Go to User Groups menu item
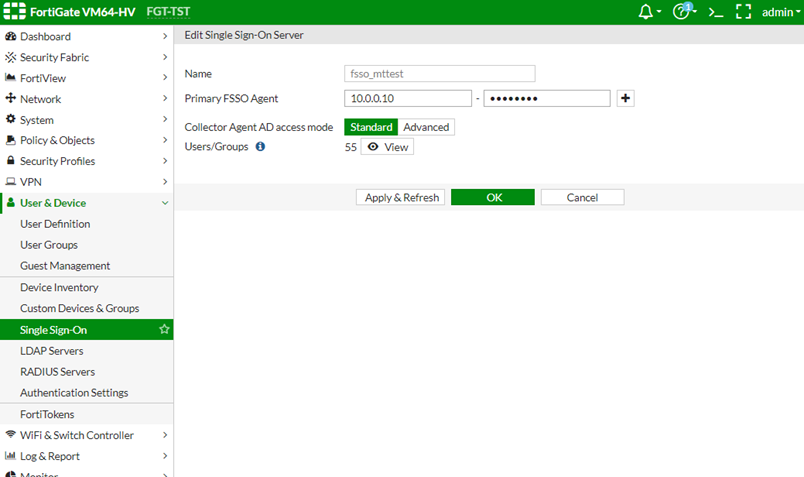804x477 pixels. pos(49,245)
